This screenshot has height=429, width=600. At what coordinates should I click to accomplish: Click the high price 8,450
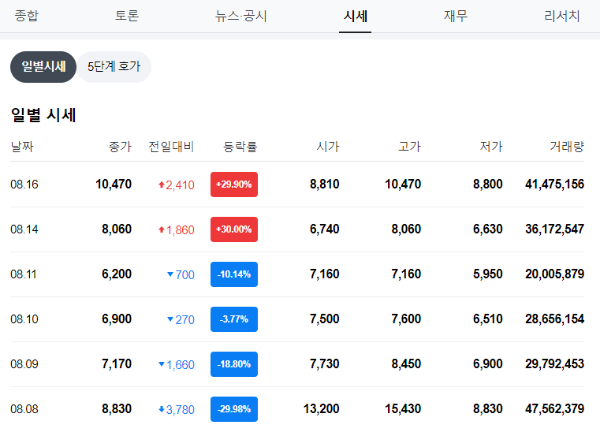(406, 364)
